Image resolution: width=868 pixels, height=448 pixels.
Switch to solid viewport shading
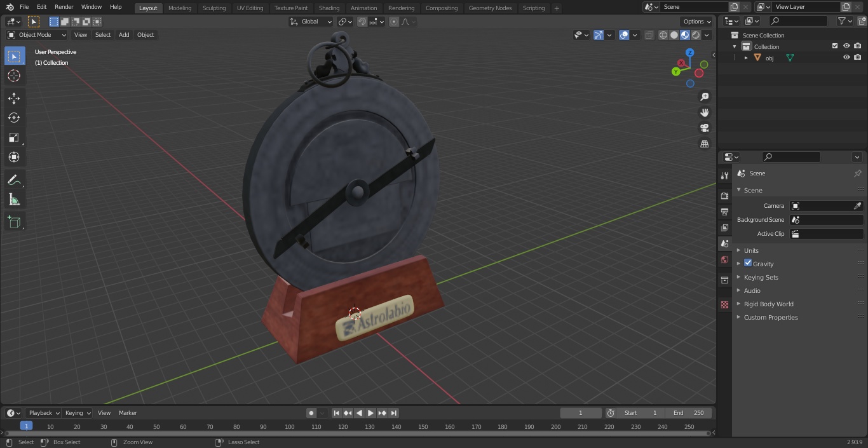point(674,35)
